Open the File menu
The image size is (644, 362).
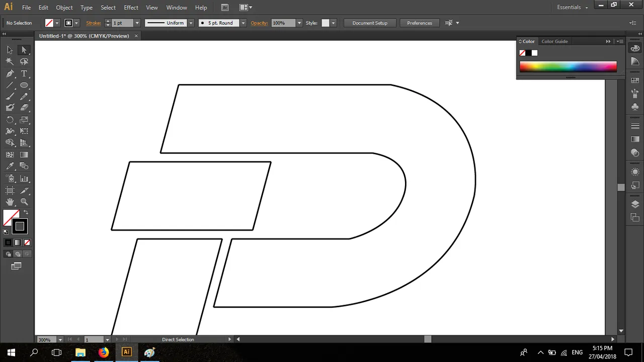(x=26, y=8)
